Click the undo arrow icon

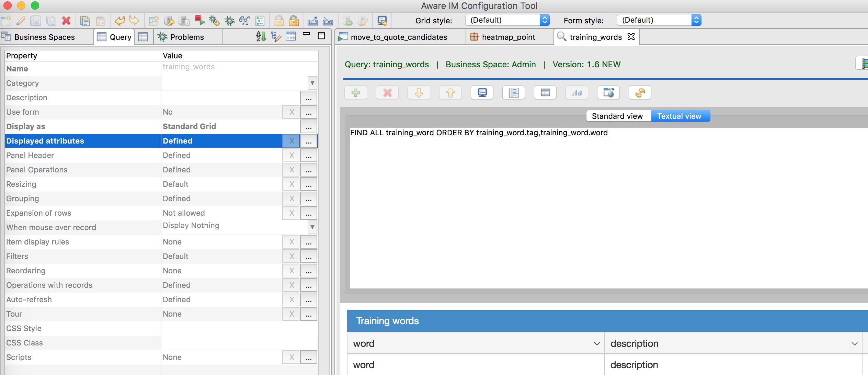click(119, 21)
